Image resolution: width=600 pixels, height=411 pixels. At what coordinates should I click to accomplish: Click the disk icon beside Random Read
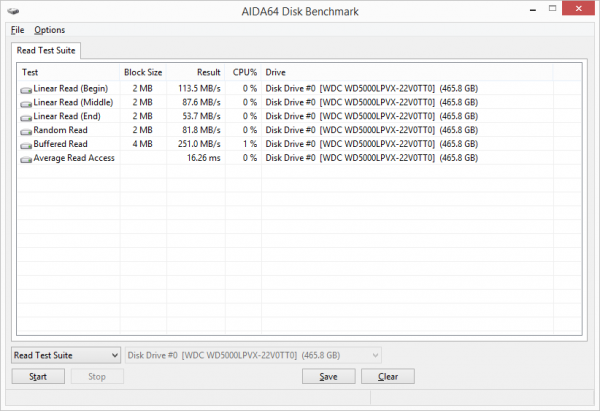pos(26,131)
